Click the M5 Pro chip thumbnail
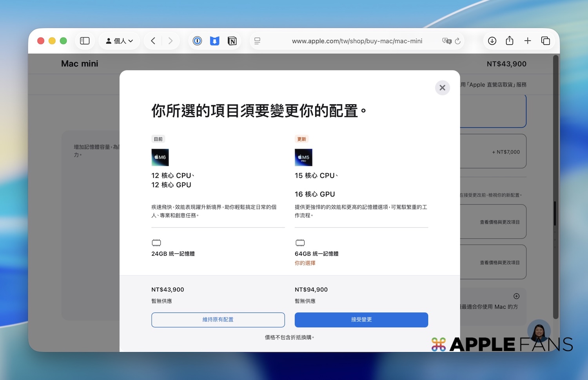The image size is (588, 380). click(303, 157)
